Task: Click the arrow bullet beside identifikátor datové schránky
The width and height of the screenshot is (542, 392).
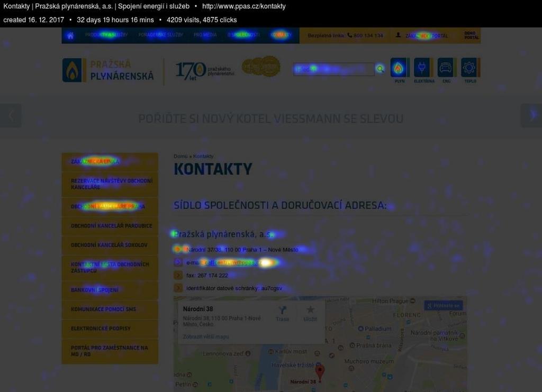Action: click(178, 288)
